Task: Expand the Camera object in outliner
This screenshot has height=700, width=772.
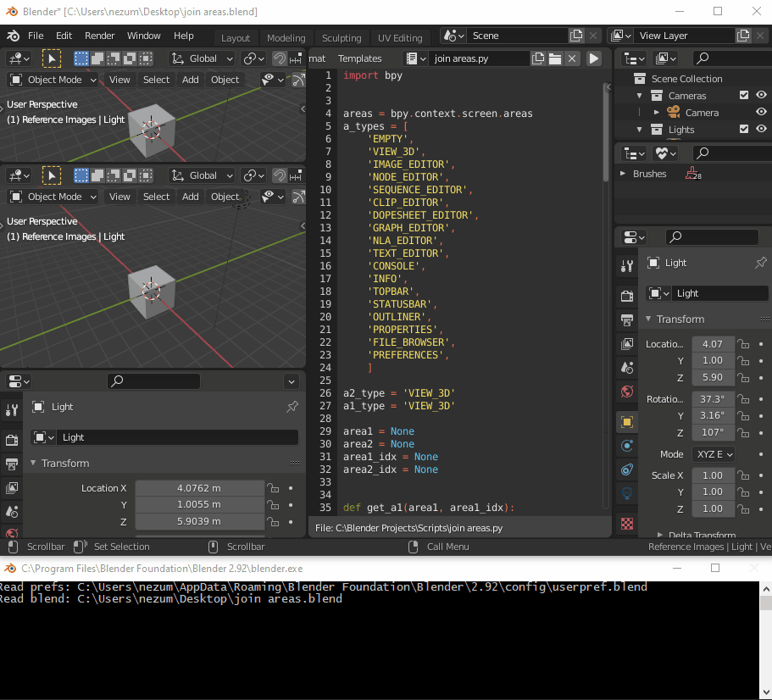Action: point(656,112)
